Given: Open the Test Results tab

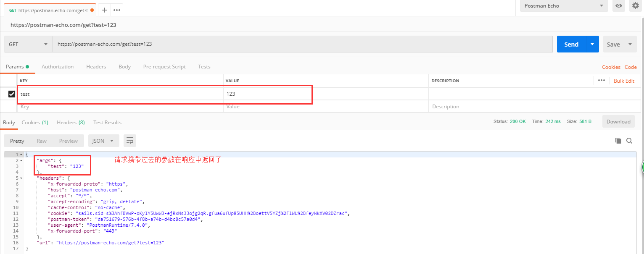Looking at the screenshot, I should point(107,122).
